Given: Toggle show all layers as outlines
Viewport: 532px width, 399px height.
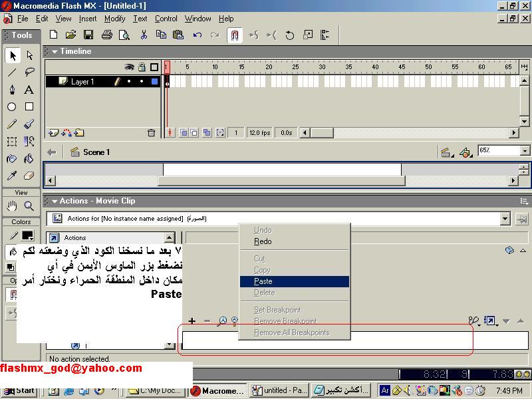Looking at the screenshot, I should pyautogui.click(x=154, y=67).
